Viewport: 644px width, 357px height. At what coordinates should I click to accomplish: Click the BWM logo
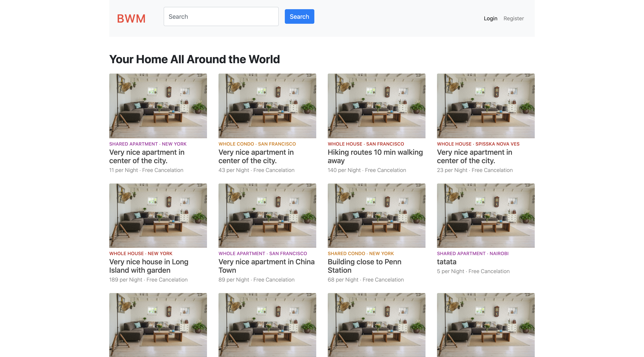(x=131, y=19)
